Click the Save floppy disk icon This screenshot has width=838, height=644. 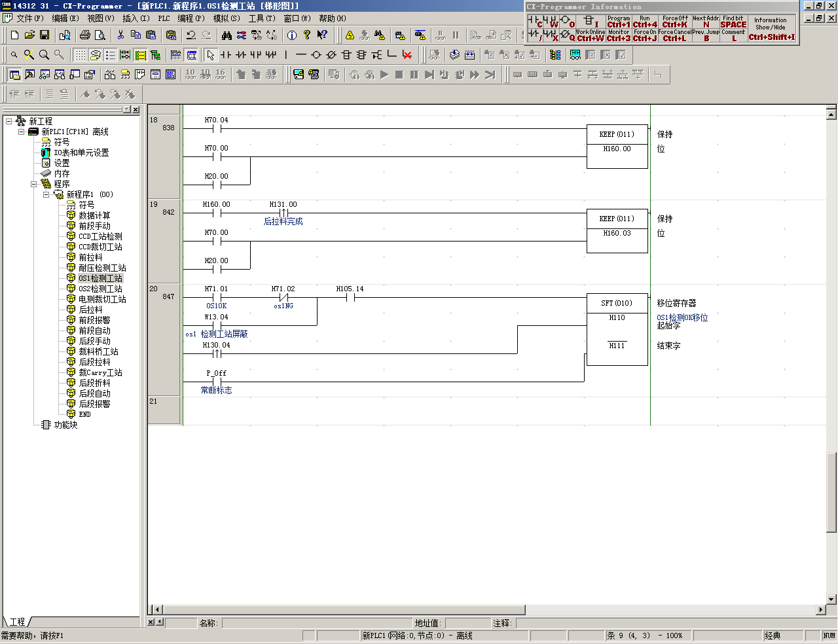click(45, 35)
